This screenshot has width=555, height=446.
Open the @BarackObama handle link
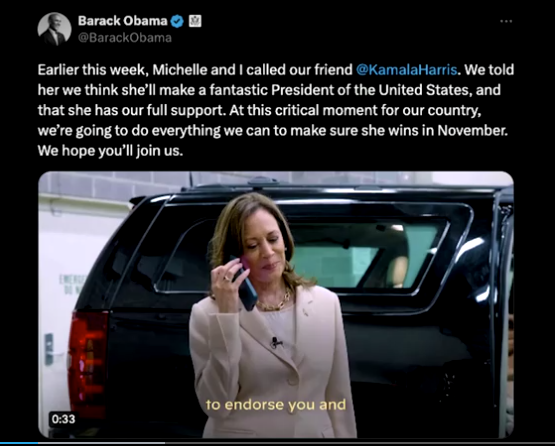[x=125, y=38]
